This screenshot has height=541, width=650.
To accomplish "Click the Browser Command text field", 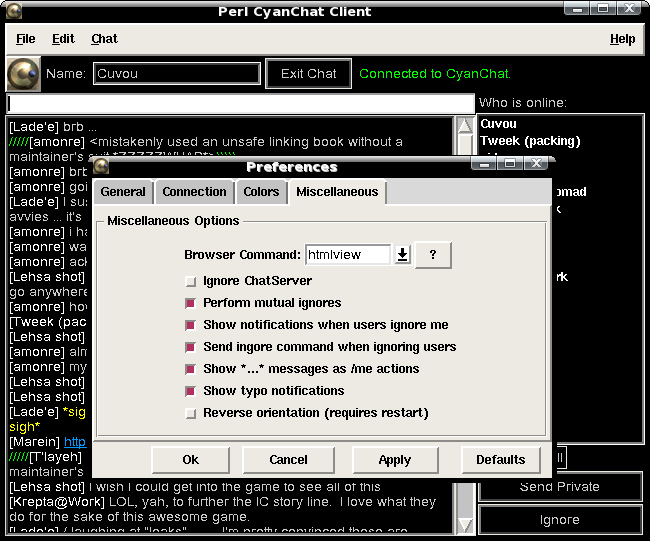I will (348, 255).
